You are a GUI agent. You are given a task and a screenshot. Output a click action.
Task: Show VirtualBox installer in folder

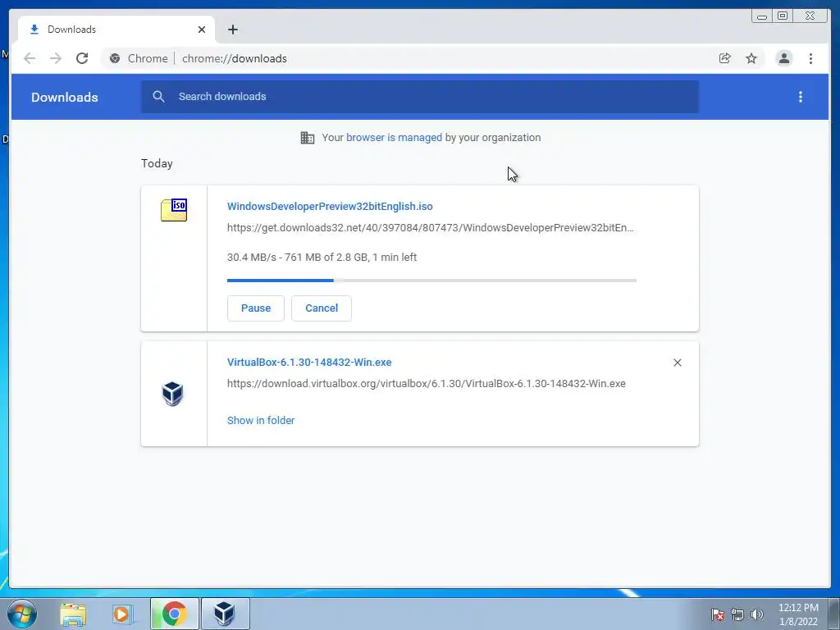coord(261,421)
